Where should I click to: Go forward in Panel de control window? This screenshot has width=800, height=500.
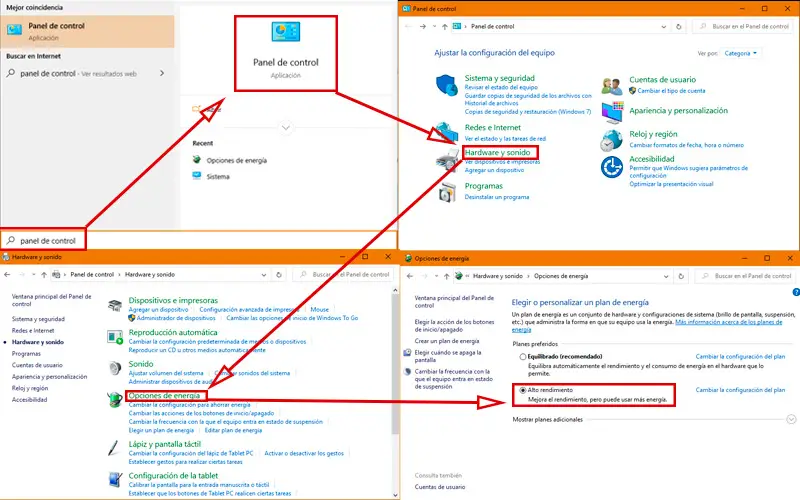(422, 27)
